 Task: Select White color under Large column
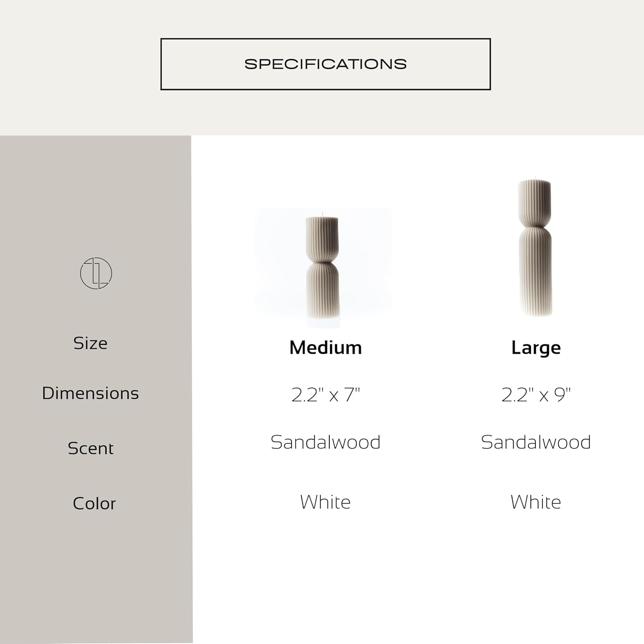tap(536, 502)
